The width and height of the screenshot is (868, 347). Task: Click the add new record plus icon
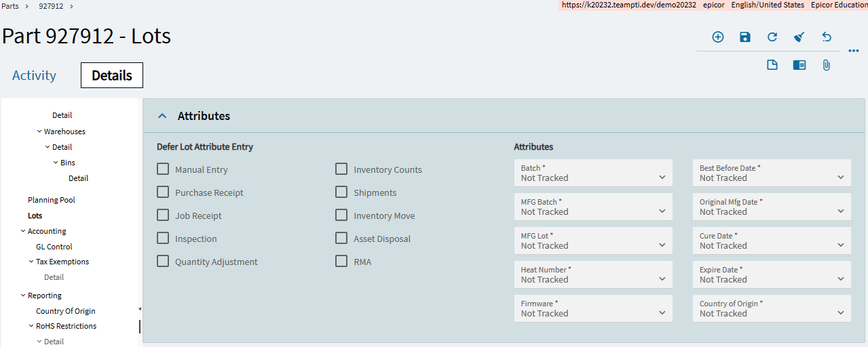718,37
